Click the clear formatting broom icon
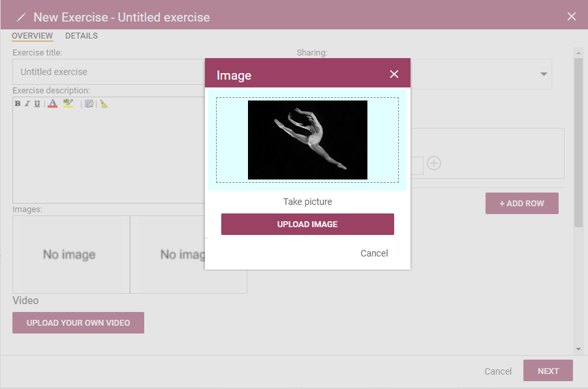The width and height of the screenshot is (588, 389). (x=104, y=104)
